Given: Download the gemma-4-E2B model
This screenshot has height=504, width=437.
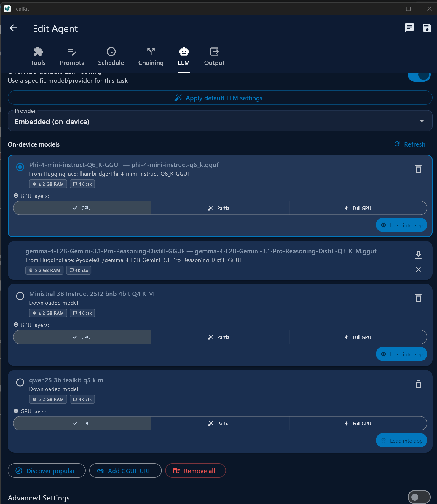Looking at the screenshot, I should [418, 255].
